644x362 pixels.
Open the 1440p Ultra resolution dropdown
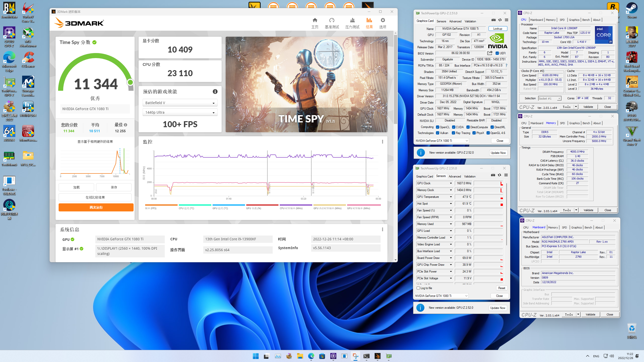[x=180, y=112]
